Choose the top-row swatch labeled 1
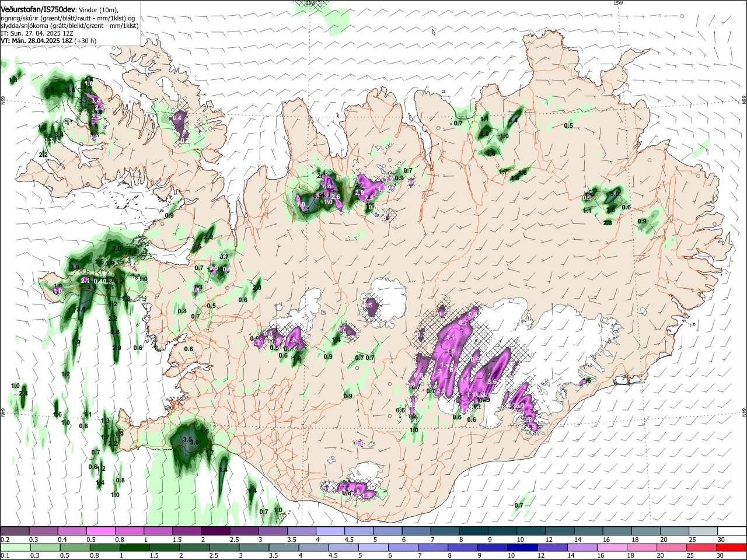 pos(158,531)
